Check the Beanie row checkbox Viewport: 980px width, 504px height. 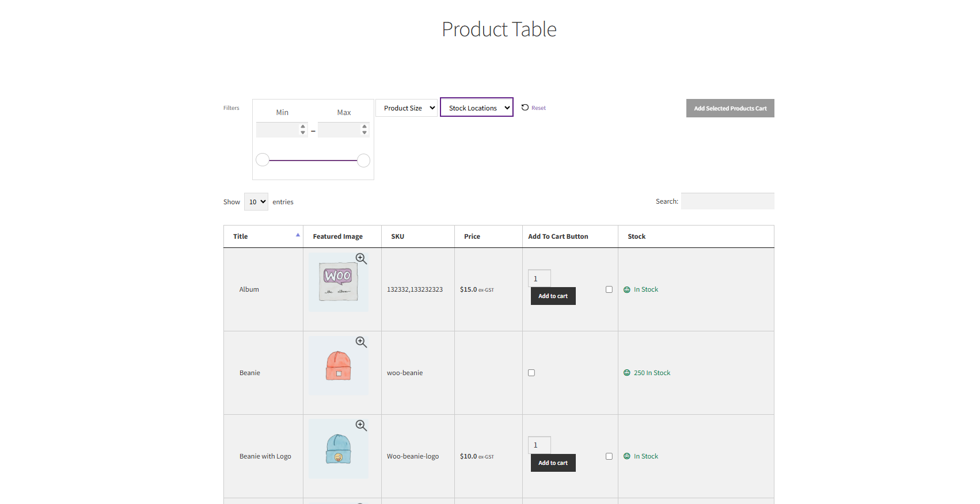coord(531,373)
